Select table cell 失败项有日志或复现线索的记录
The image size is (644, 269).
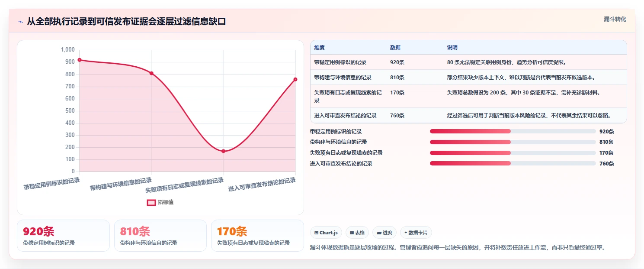pyautogui.click(x=348, y=97)
